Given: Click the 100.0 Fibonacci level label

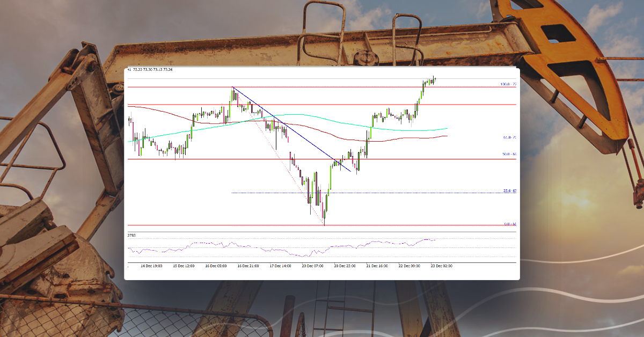Looking at the screenshot, I should (507, 84).
